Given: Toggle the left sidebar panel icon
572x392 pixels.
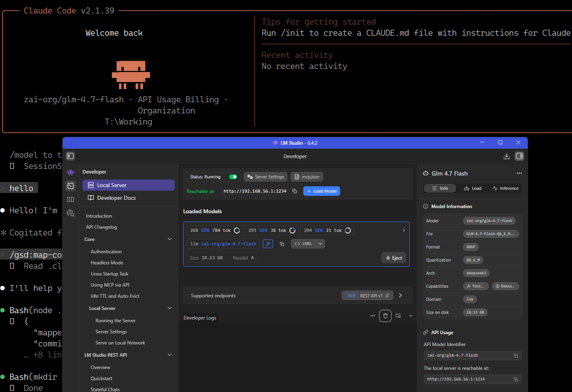Looking at the screenshot, I should [71, 156].
